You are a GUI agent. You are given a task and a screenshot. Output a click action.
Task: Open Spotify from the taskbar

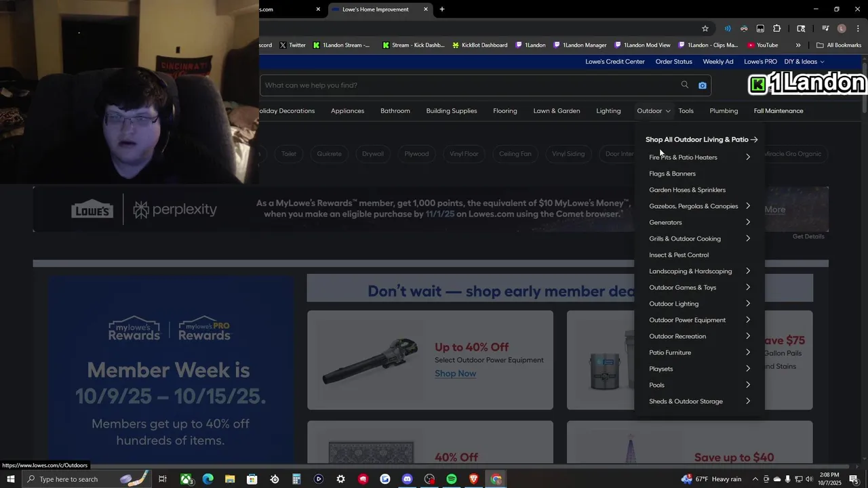[x=452, y=479]
